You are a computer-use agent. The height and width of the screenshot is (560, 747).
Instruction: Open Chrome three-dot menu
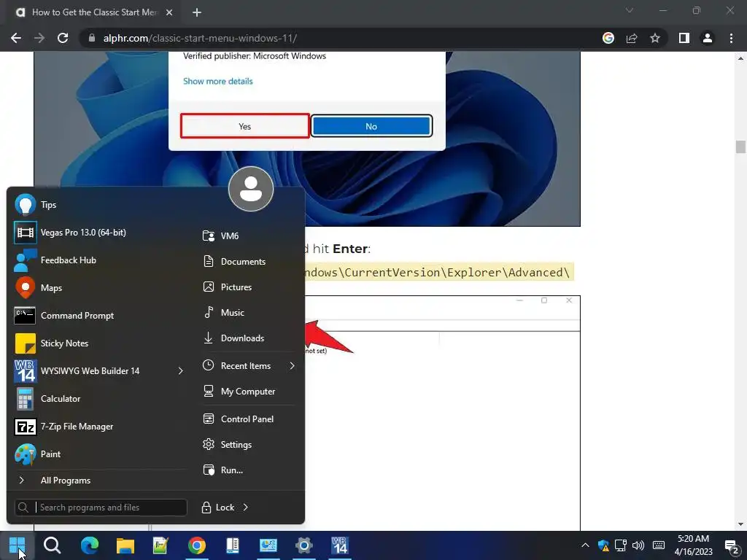(x=731, y=38)
